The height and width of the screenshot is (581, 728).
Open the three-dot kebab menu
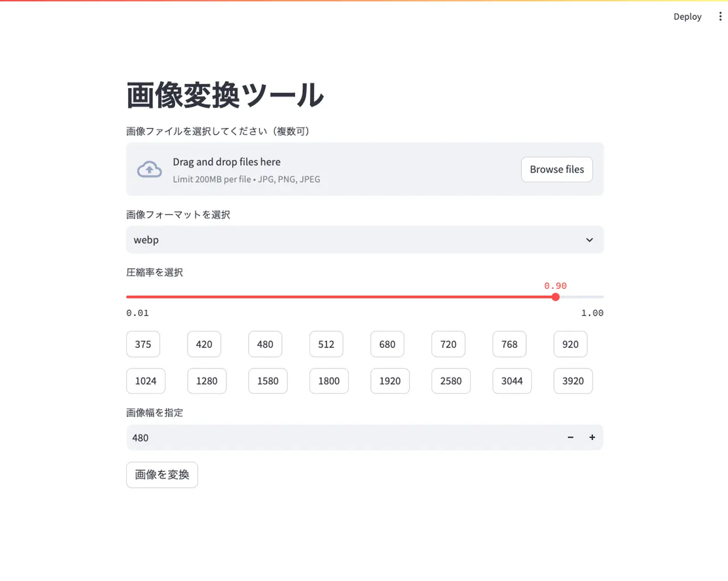coord(720,16)
